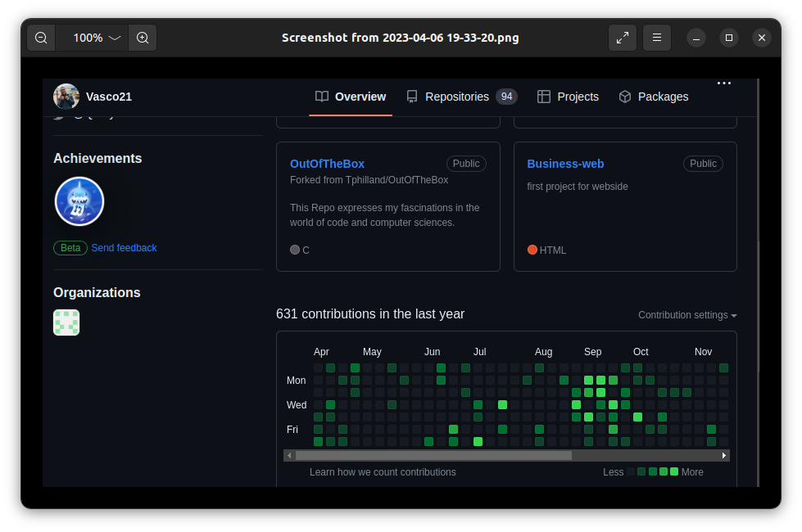Viewport: 802px width, 532px height.
Task: Expand the Contribution settings dropdown
Action: 687,315
